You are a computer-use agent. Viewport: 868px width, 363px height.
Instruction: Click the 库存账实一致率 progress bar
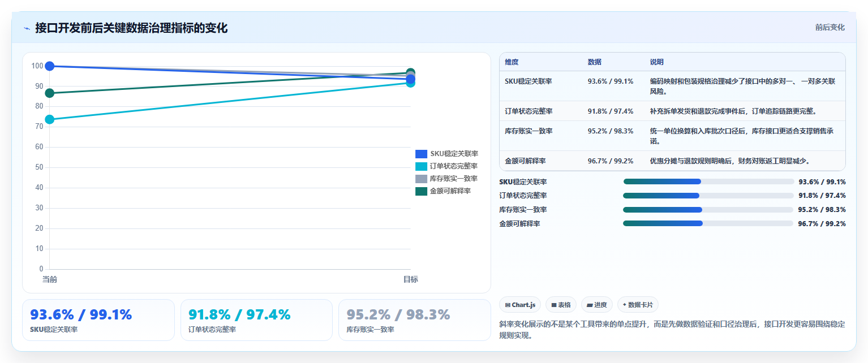click(x=708, y=210)
